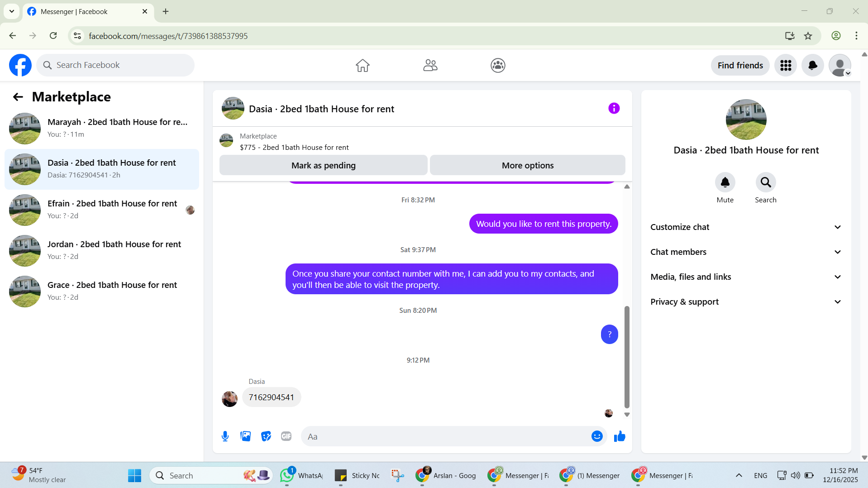Open the Facebook home logo

(20, 65)
